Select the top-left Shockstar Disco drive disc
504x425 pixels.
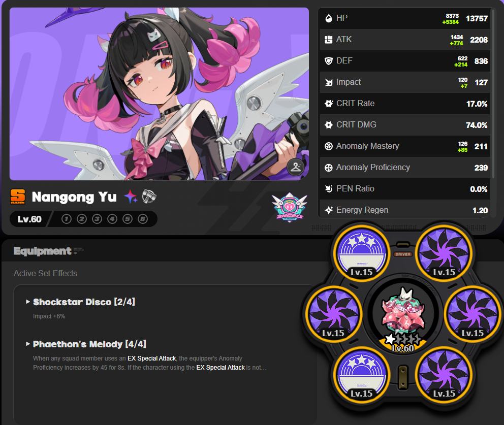click(362, 253)
